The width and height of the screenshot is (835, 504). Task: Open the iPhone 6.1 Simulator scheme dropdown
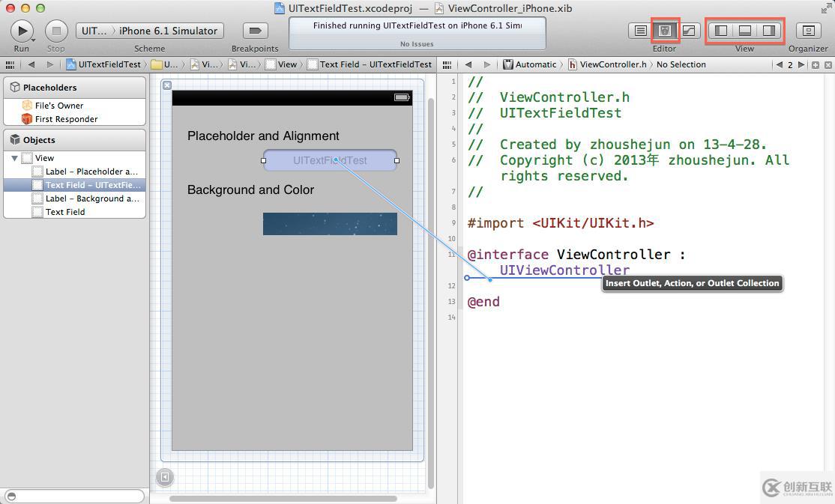pos(168,31)
